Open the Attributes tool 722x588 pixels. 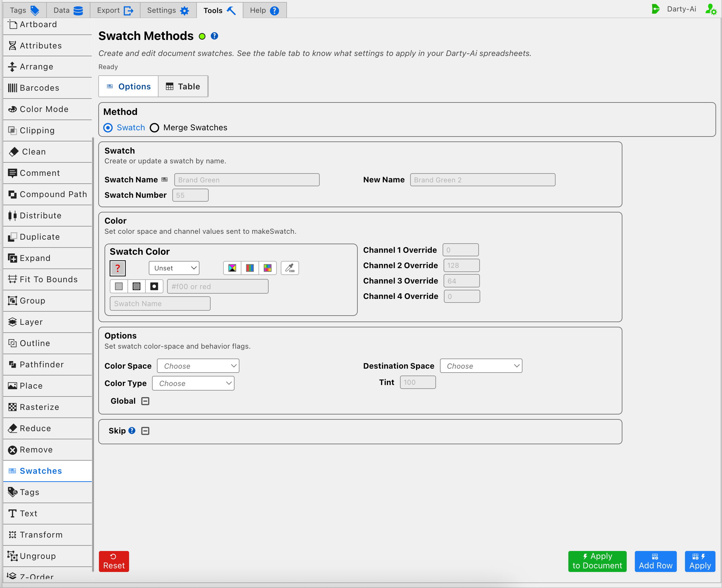tap(47, 46)
